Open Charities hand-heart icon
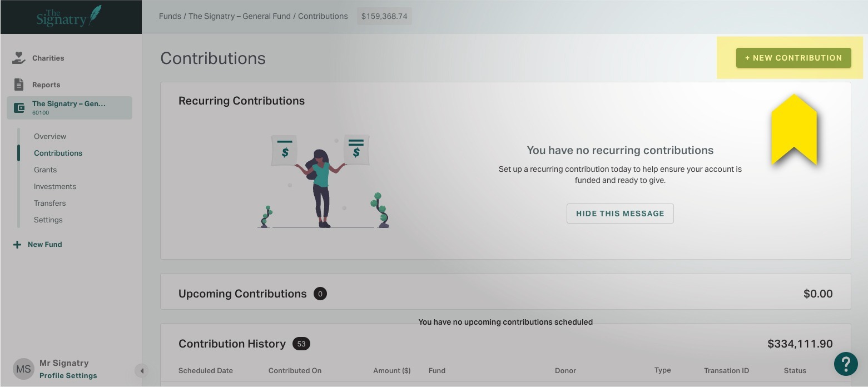The height and width of the screenshot is (387, 868). pyautogui.click(x=19, y=58)
